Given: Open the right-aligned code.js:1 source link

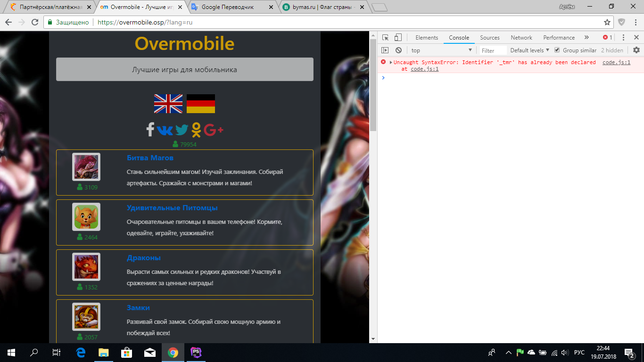Looking at the screenshot, I should [x=616, y=62].
